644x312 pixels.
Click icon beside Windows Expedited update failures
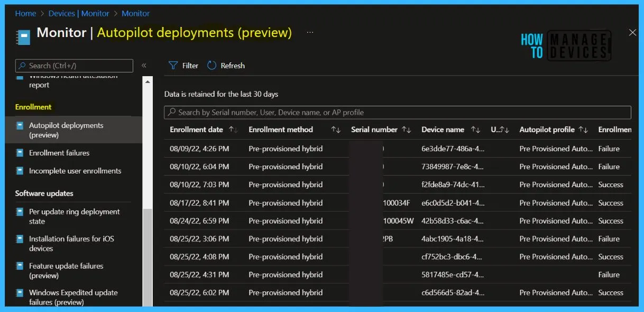(x=20, y=293)
